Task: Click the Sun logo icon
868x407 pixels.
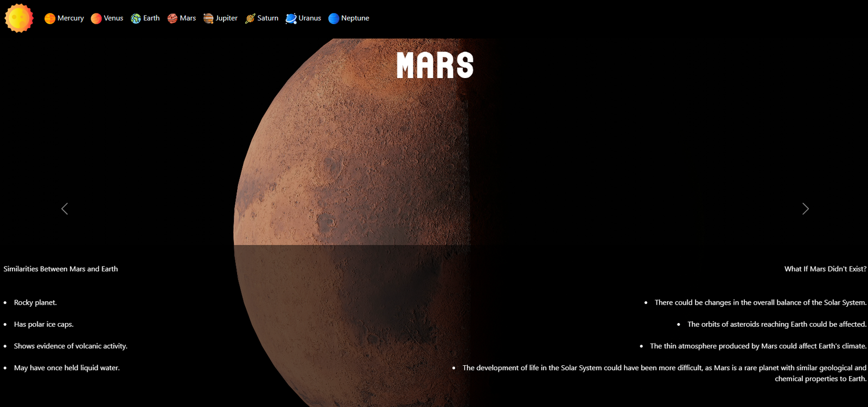Action: 19,18
